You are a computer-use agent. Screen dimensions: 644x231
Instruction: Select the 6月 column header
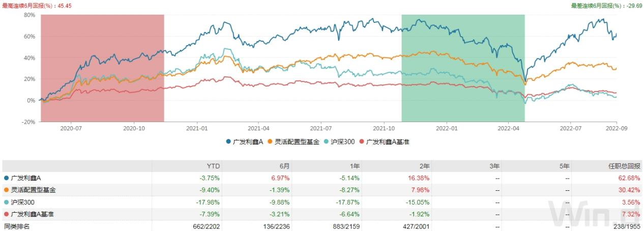(x=284, y=166)
